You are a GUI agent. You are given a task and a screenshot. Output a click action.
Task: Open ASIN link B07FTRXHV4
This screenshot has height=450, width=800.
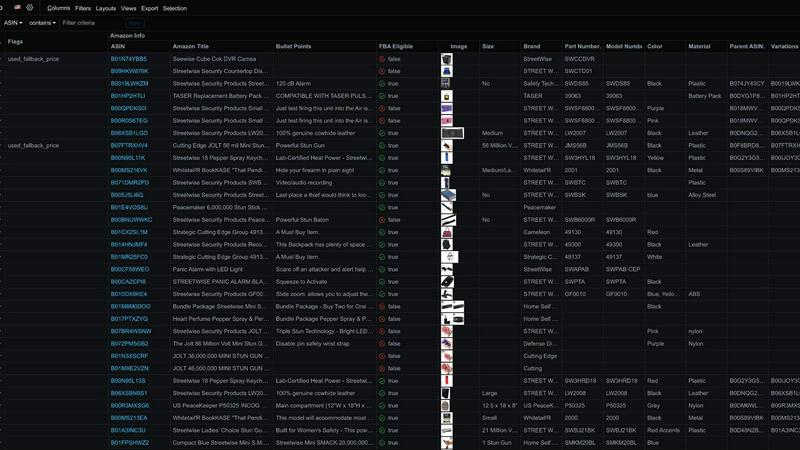(129, 145)
